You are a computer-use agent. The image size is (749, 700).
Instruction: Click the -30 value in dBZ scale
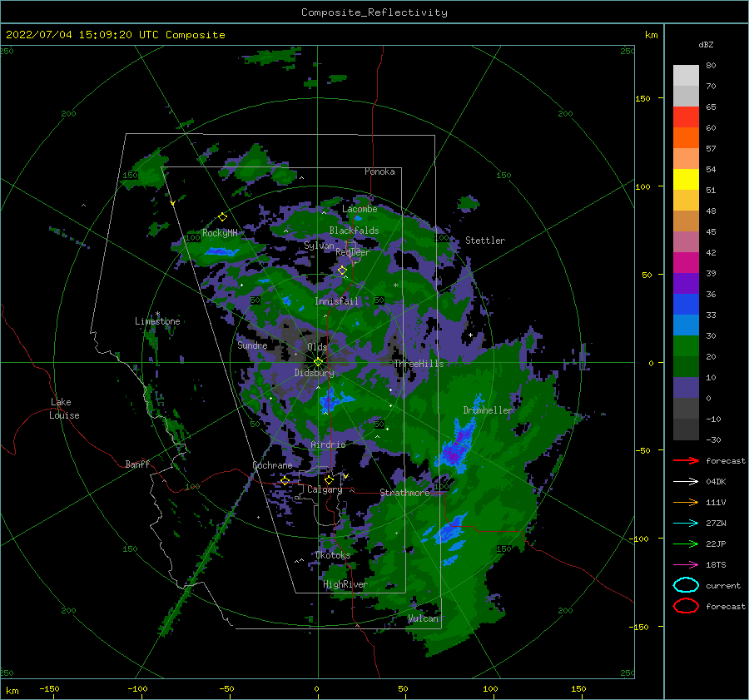click(713, 439)
